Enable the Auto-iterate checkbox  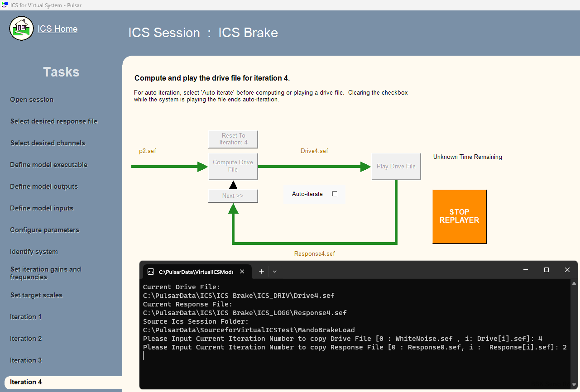(335, 194)
